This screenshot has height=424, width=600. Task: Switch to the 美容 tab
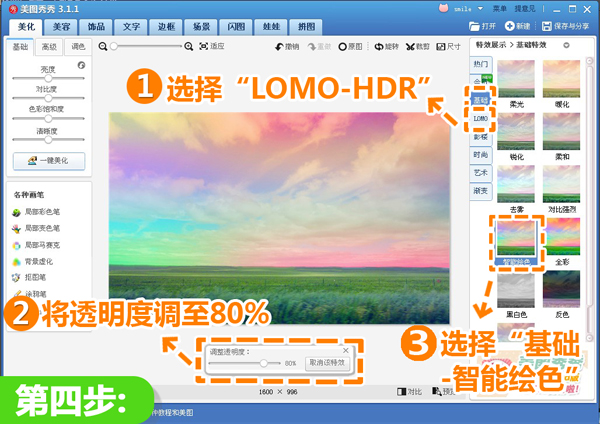(x=61, y=27)
